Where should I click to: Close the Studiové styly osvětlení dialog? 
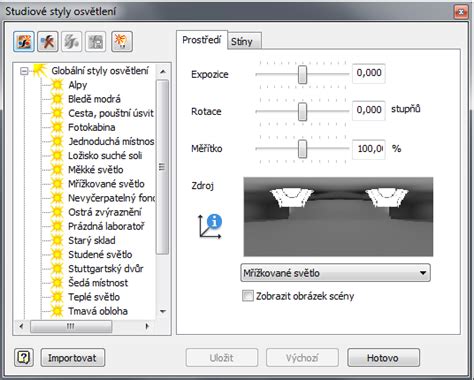tap(461, 12)
